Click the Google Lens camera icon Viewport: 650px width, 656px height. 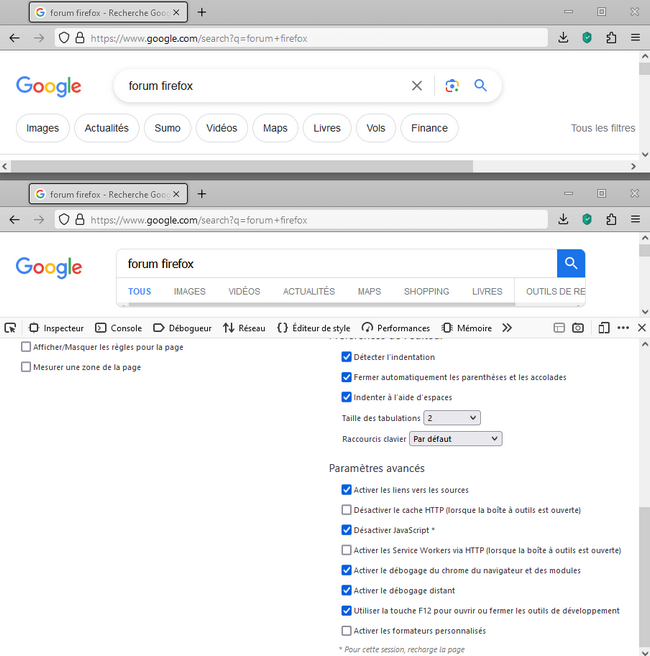(452, 86)
